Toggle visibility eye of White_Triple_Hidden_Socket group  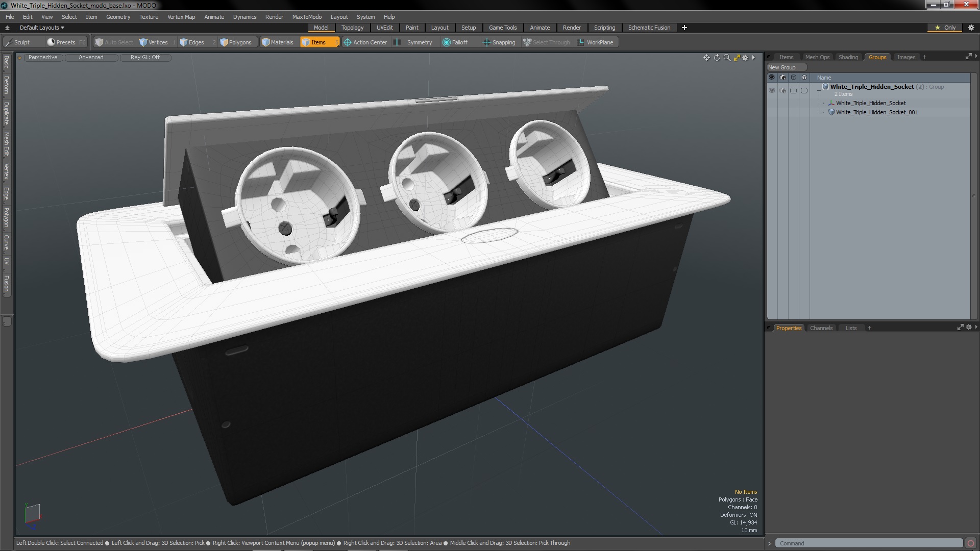(x=772, y=90)
